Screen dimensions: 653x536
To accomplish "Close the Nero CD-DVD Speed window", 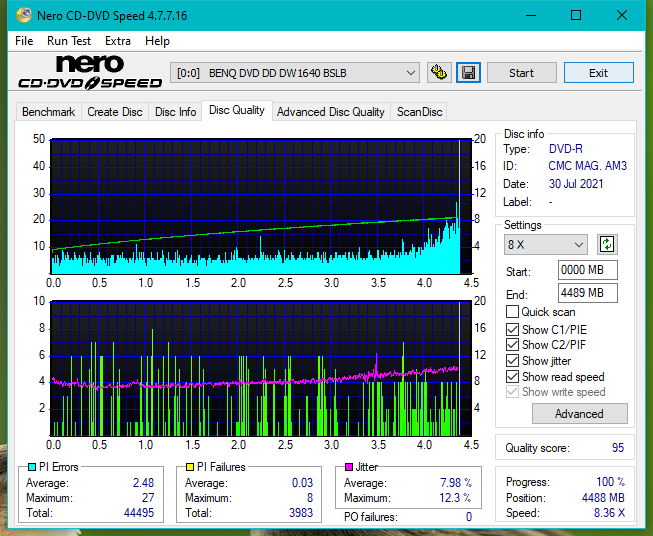I will point(622,15).
